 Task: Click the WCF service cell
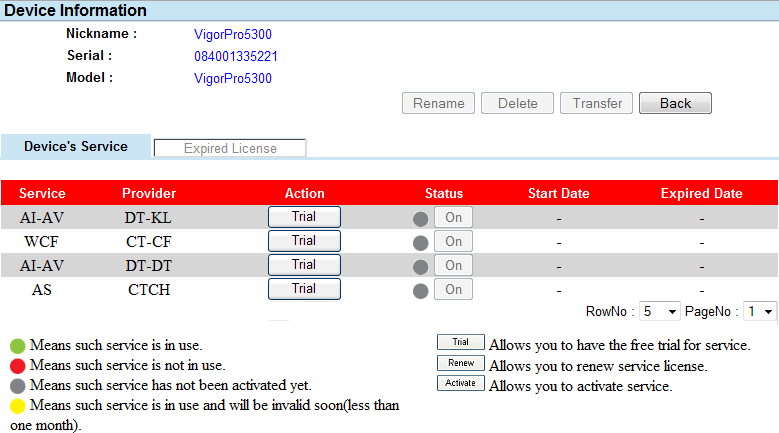point(41,242)
